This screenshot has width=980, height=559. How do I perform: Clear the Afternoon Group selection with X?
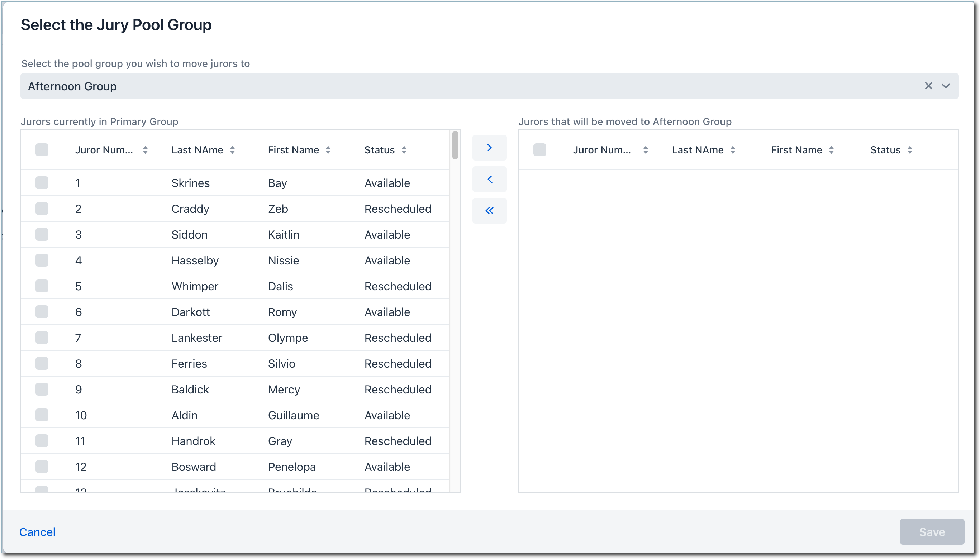(x=928, y=86)
